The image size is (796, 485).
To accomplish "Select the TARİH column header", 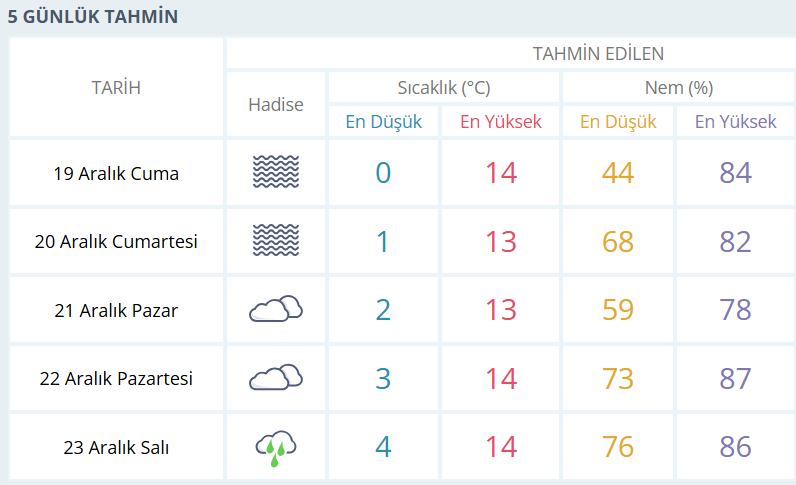I will click(116, 88).
